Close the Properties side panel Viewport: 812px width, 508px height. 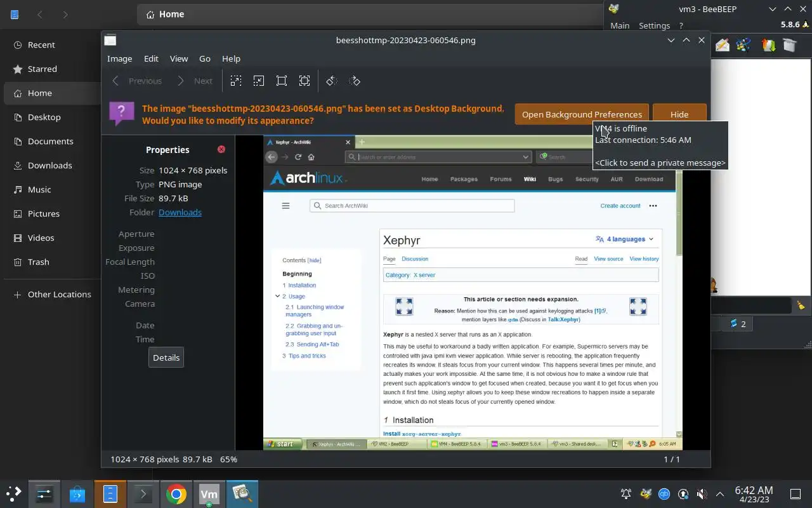click(x=221, y=149)
